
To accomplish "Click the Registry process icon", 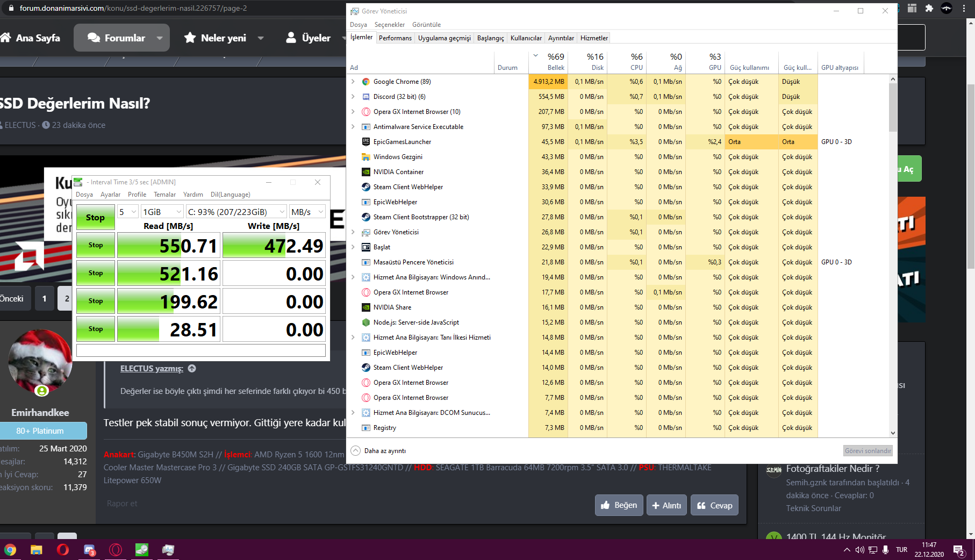I will coord(365,428).
